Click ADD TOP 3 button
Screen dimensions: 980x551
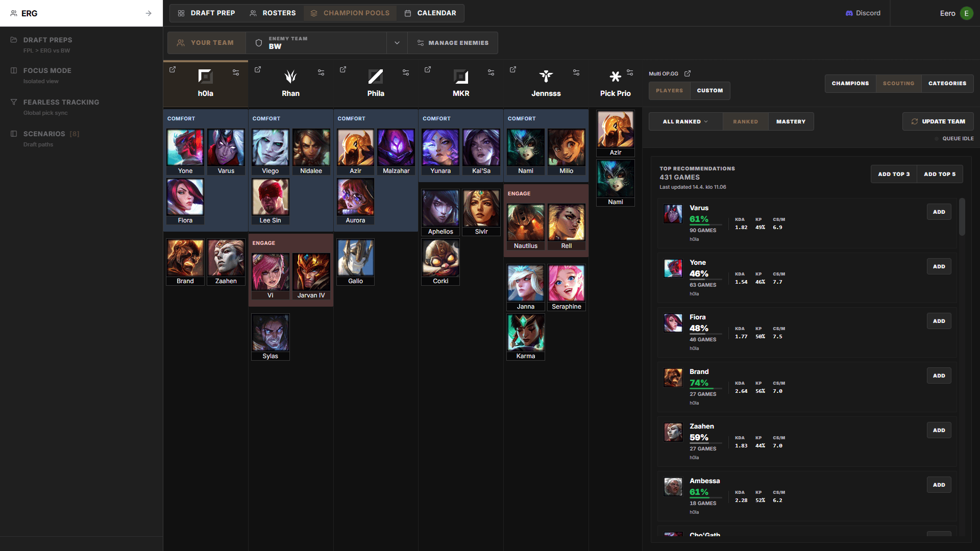tap(893, 174)
